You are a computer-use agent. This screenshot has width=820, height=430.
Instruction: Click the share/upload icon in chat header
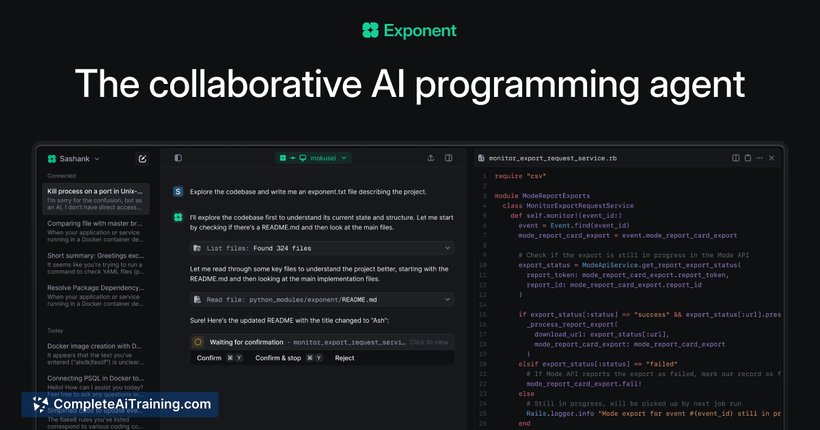click(430, 158)
